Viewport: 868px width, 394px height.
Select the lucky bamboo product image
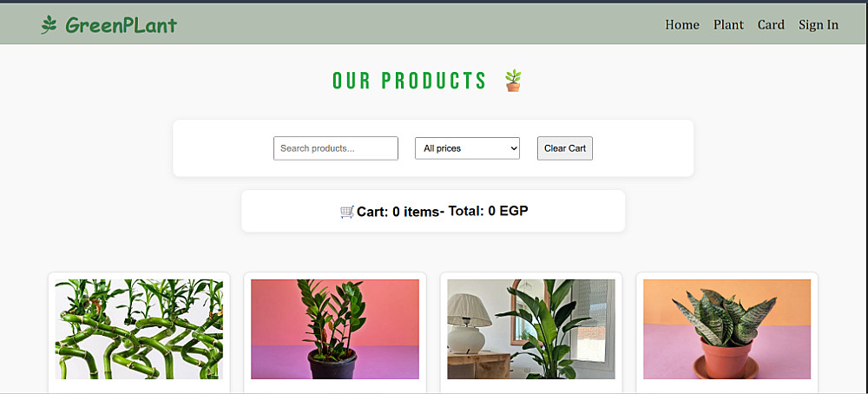coord(139,329)
